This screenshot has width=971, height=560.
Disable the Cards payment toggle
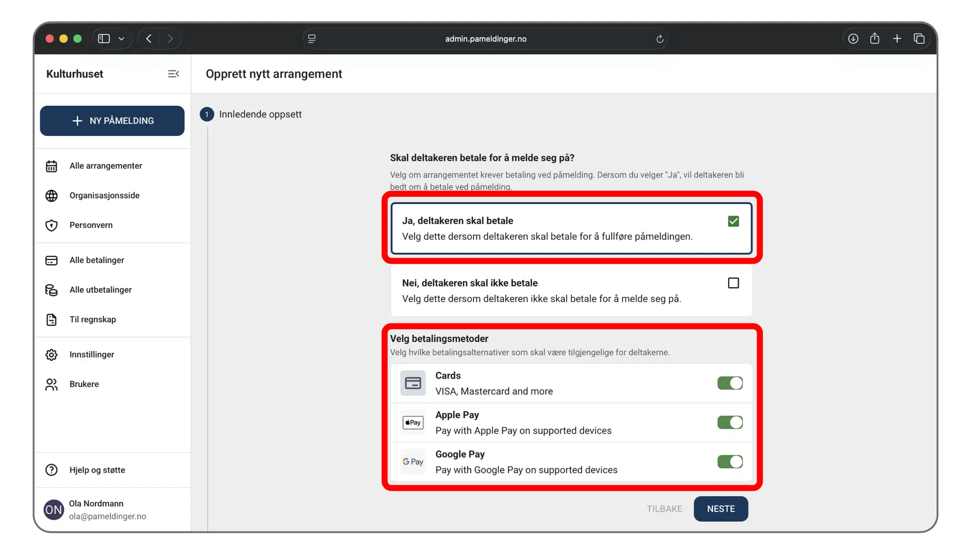coord(730,383)
